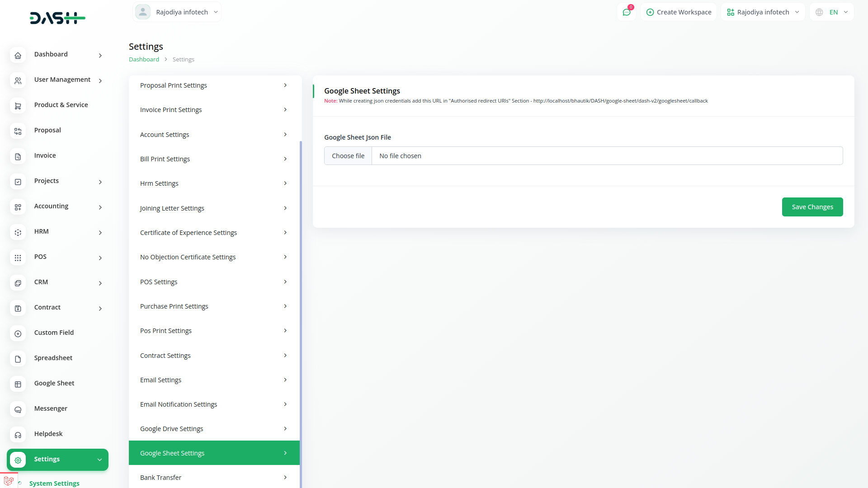Open the EN language dropdown
Viewport: 868px width, 488px height.
tap(832, 12)
